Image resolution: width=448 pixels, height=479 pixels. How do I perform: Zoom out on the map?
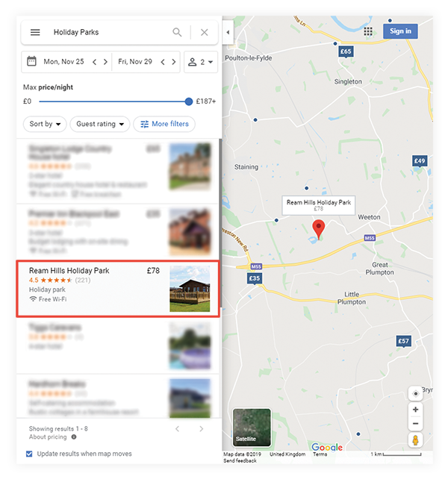[416, 423]
